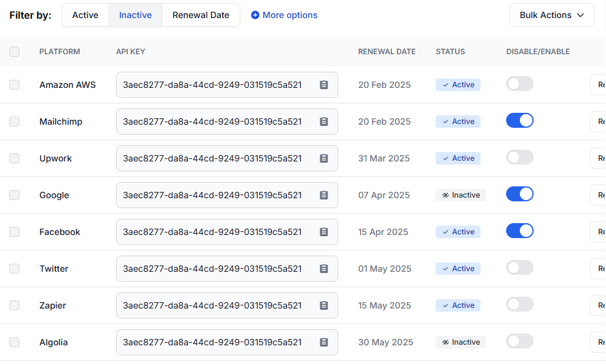Copy the Google API key
606x364 pixels.
(x=323, y=195)
